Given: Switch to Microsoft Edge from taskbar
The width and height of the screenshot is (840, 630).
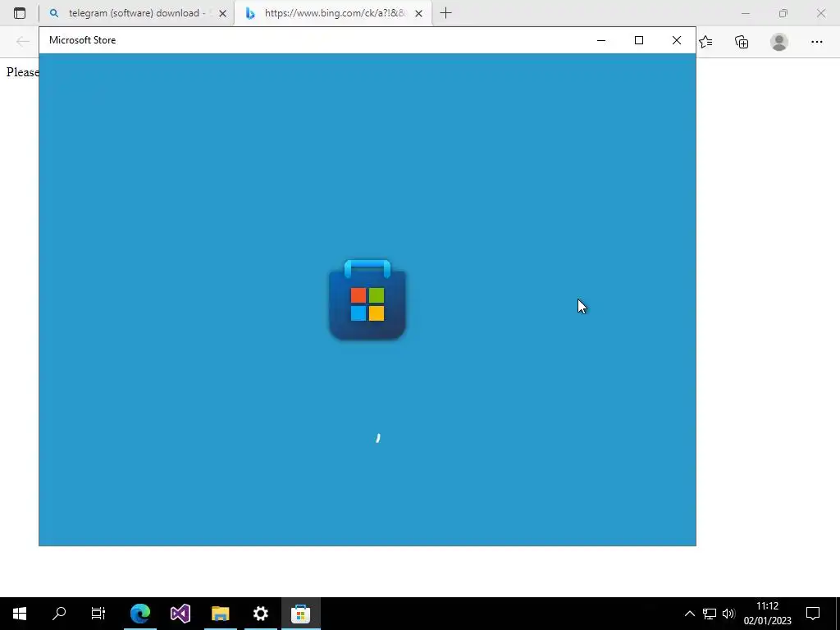Looking at the screenshot, I should pos(140,614).
